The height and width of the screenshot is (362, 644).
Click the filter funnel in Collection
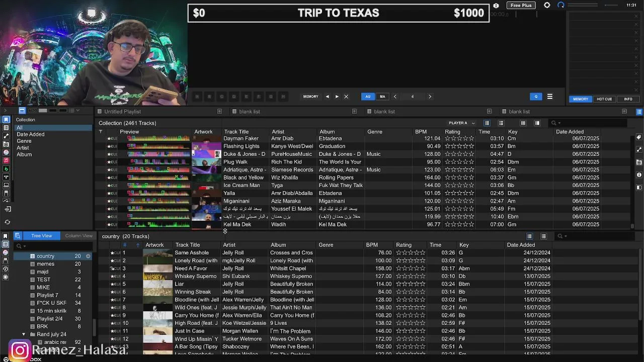tap(100, 132)
